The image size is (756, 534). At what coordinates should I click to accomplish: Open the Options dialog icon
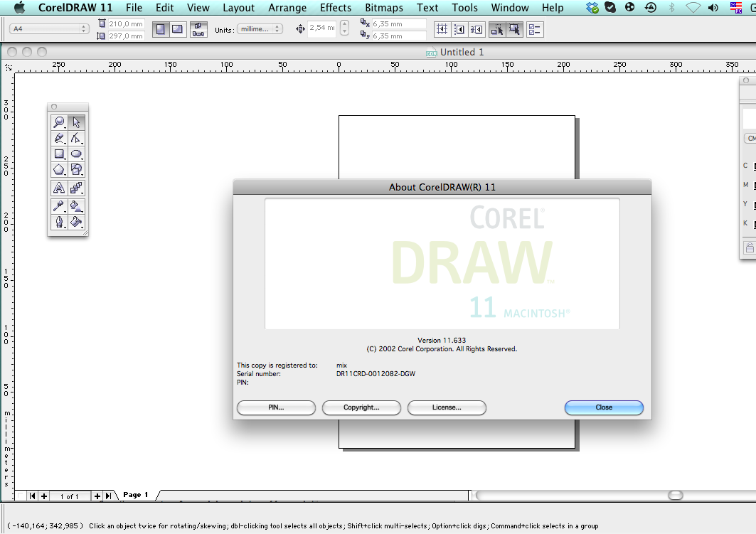[x=535, y=29]
